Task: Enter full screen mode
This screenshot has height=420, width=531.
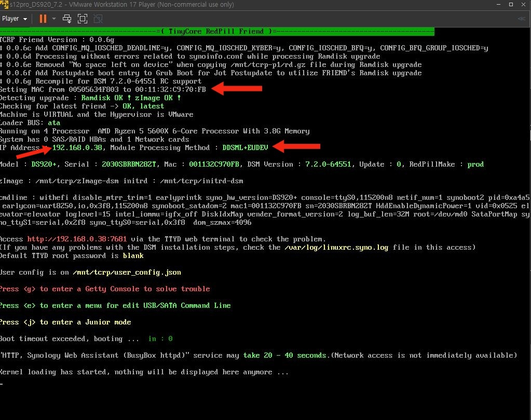Action: (x=83, y=19)
